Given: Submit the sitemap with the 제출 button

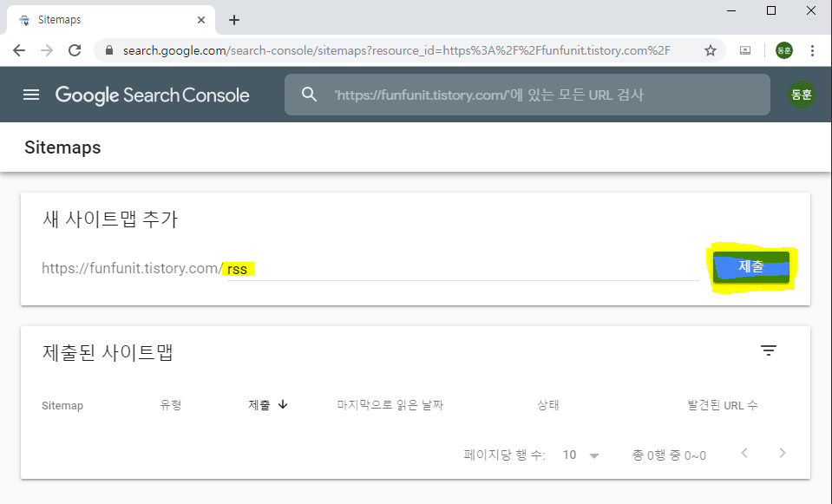Looking at the screenshot, I should (750, 266).
